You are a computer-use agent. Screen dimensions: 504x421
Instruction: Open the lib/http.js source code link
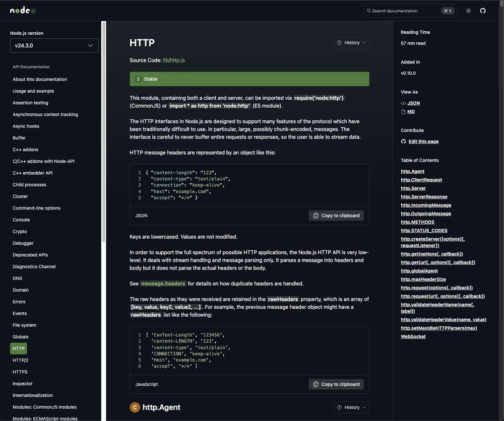pyautogui.click(x=174, y=60)
